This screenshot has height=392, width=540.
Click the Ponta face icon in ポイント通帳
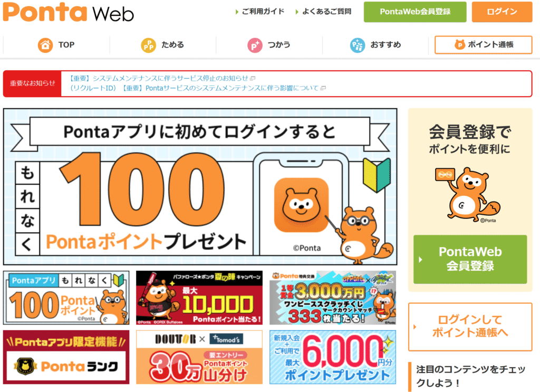click(459, 44)
